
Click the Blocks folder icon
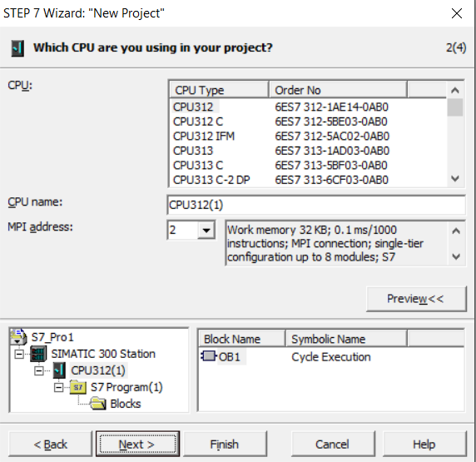click(97, 404)
